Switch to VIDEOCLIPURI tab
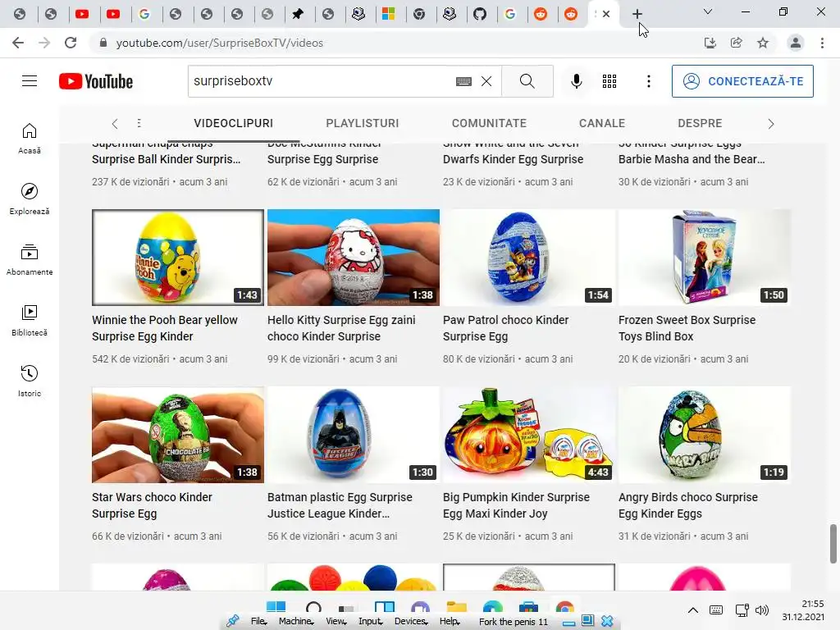Screen dimensions: 840x630 234,123
